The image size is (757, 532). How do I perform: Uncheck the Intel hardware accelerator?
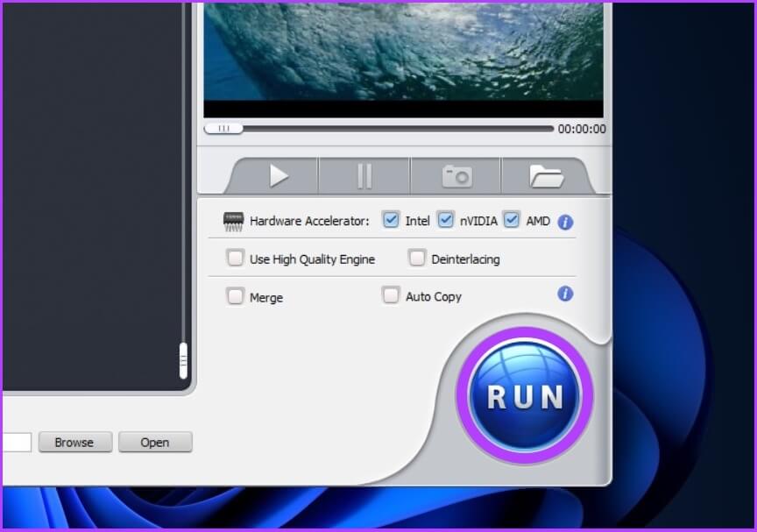click(x=391, y=220)
